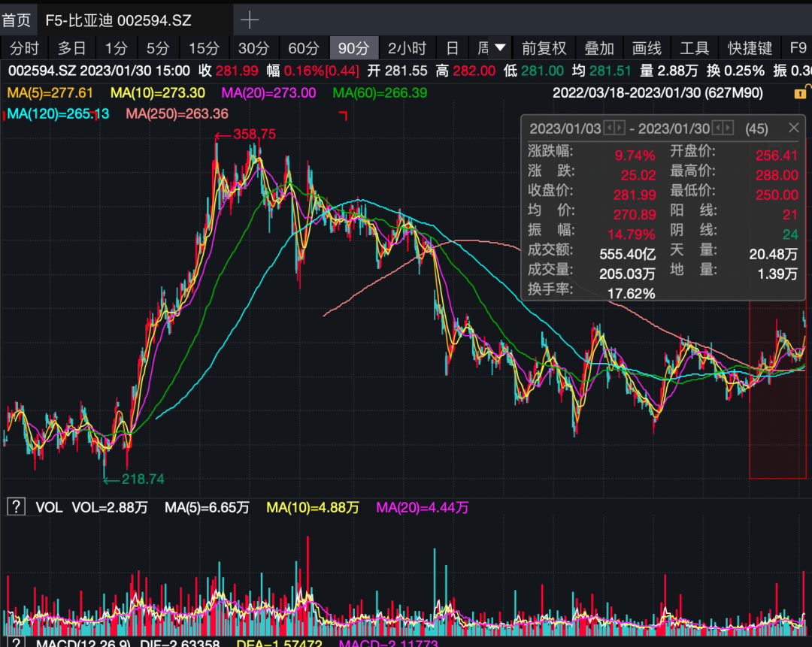
Task: Click 叠加 overlay button
Action: [x=599, y=48]
